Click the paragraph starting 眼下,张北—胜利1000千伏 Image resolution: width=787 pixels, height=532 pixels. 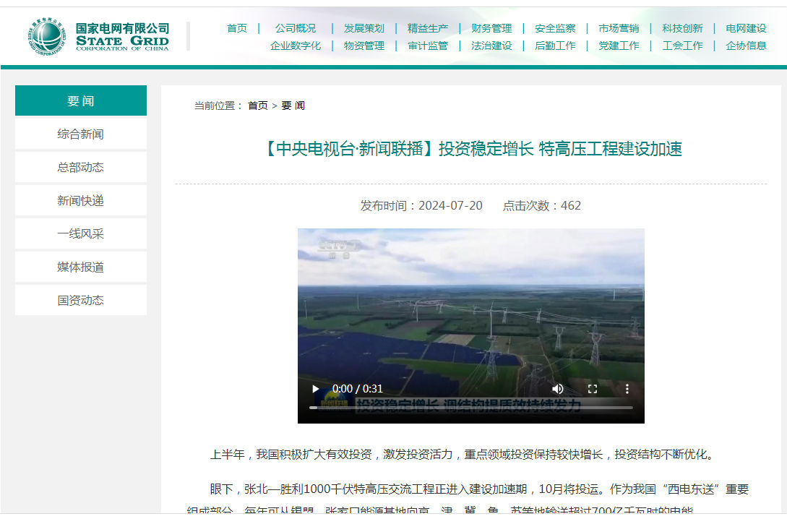(x=468, y=499)
